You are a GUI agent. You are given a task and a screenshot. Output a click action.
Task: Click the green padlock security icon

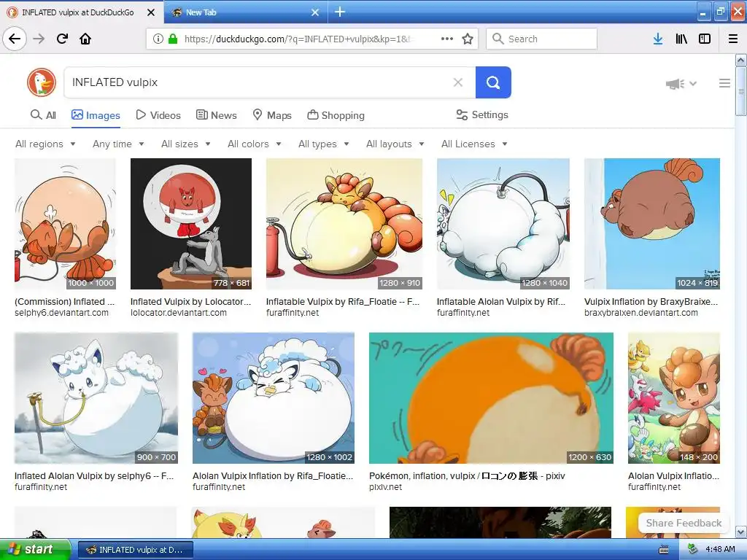tap(172, 39)
